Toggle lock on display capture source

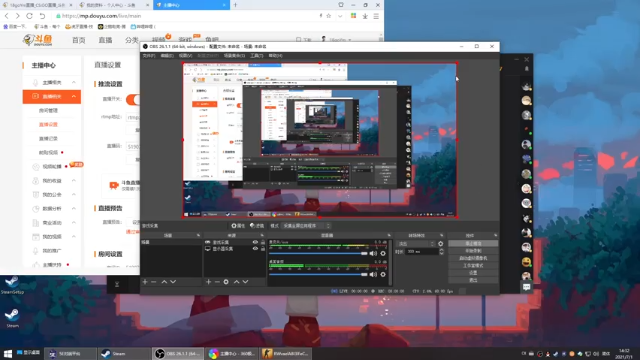[263, 249]
